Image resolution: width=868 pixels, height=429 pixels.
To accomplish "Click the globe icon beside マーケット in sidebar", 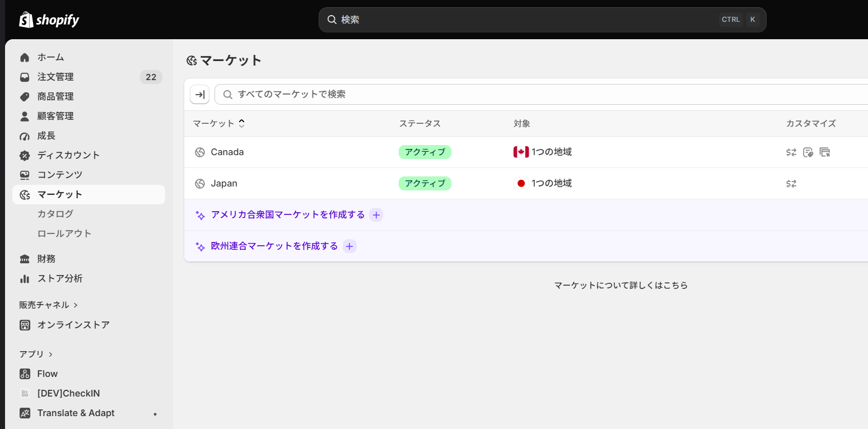I will coord(25,194).
